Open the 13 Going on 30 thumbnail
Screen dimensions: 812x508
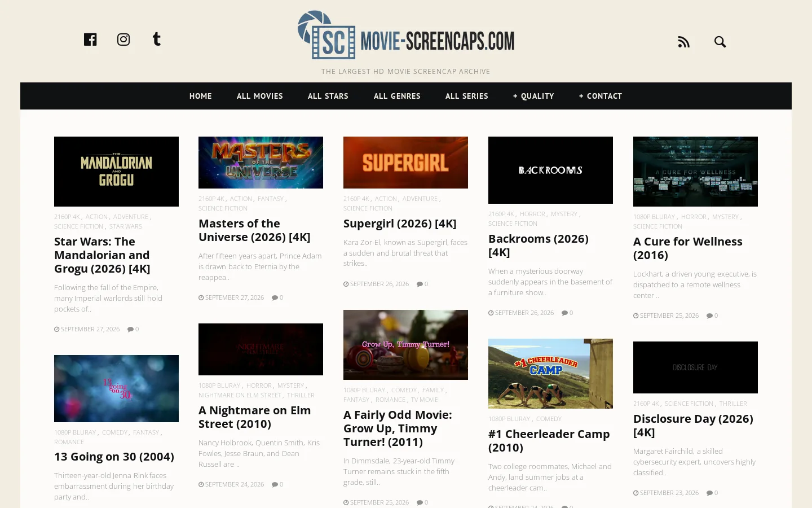coord(116,388)
